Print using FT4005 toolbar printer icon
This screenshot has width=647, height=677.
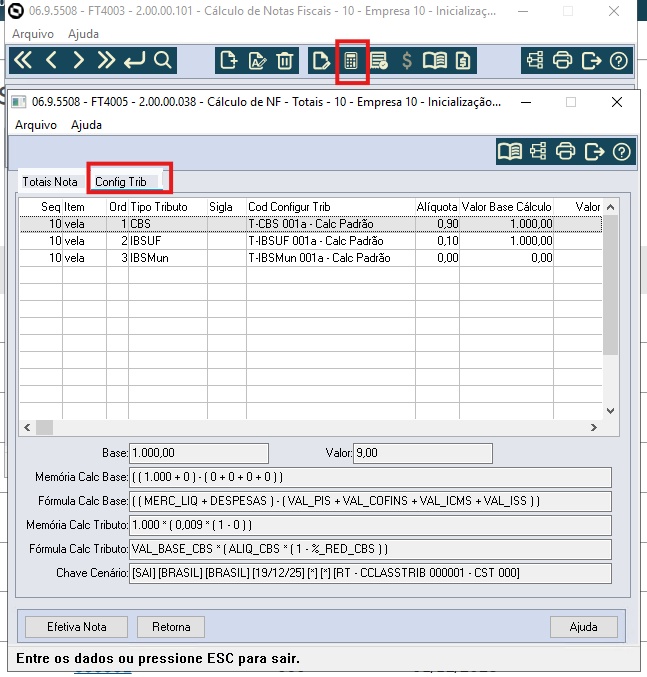[x=565, y=152]
